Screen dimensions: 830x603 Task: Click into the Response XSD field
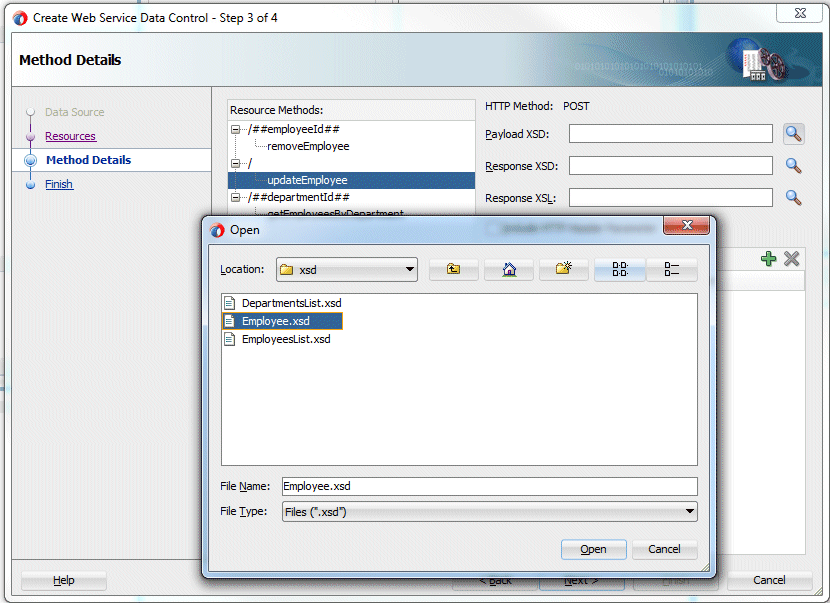pos(671,166)
